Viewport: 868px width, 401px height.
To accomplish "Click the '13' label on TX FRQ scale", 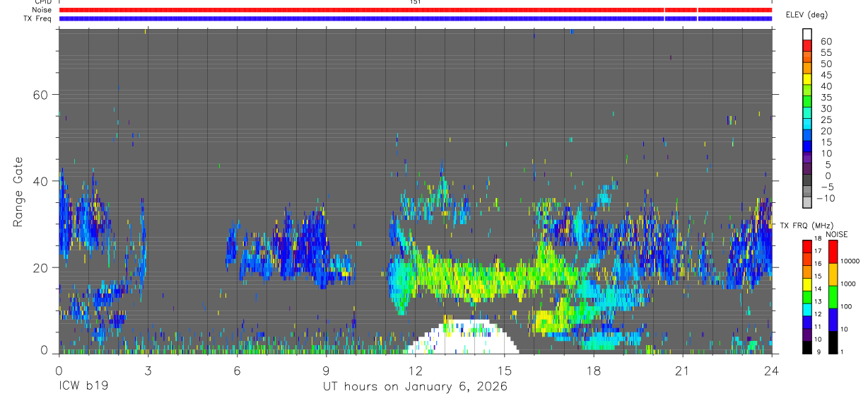I will (x=817, y=301).
